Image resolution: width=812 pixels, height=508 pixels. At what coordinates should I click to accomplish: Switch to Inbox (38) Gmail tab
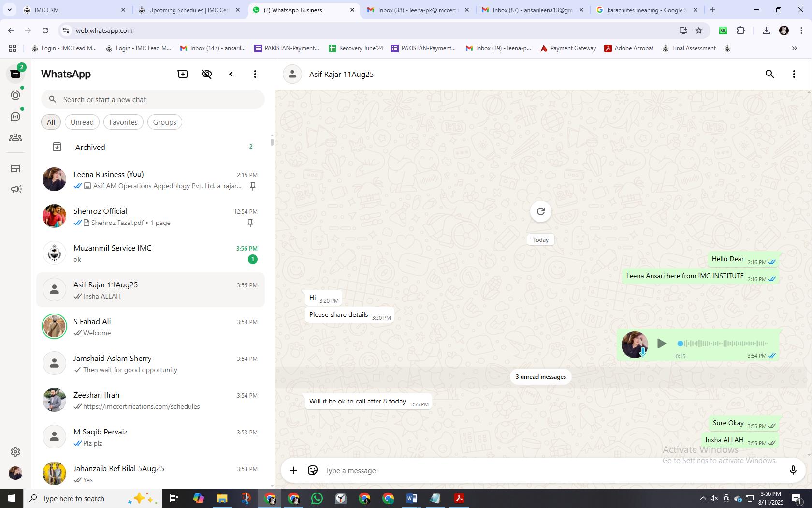tap(418, 10)
